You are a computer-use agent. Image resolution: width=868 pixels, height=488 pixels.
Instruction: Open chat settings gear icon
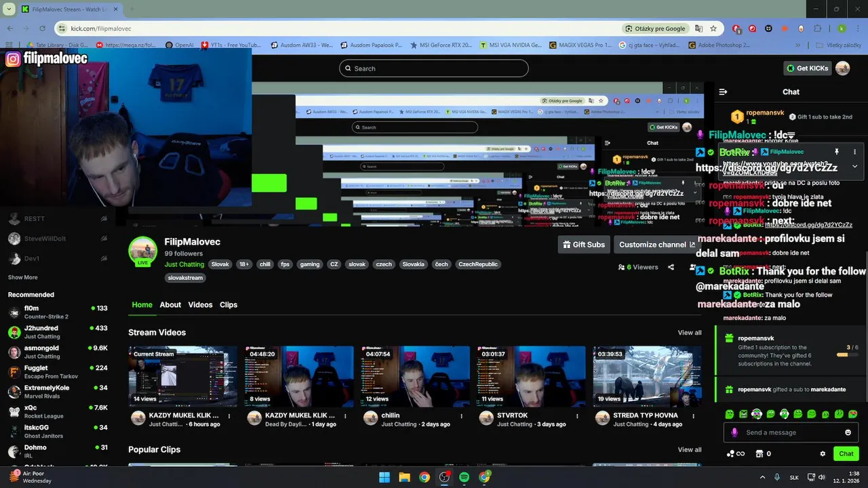823,453
